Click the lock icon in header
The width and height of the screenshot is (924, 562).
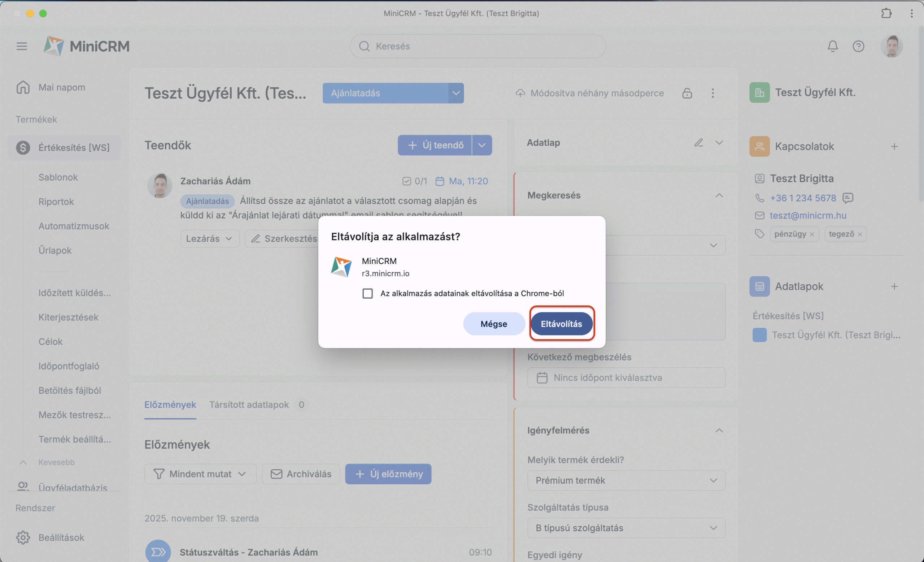coord(687,93)
